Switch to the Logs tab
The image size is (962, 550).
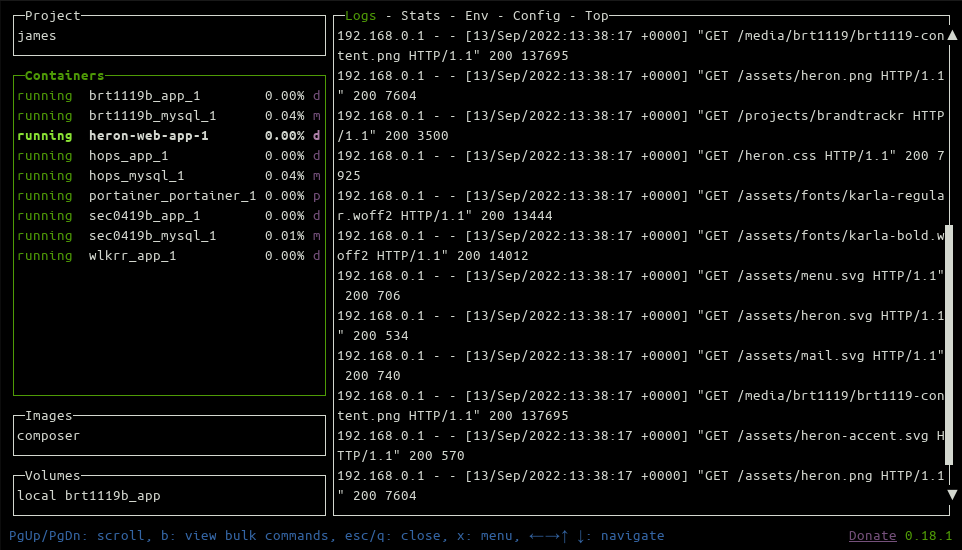click(360, 16)
